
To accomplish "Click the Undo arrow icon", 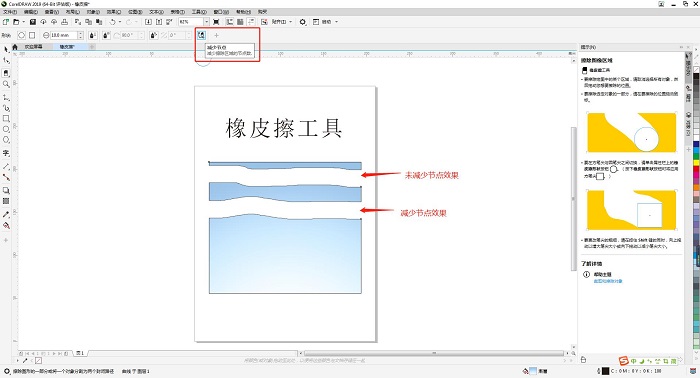I will (112, 22).
